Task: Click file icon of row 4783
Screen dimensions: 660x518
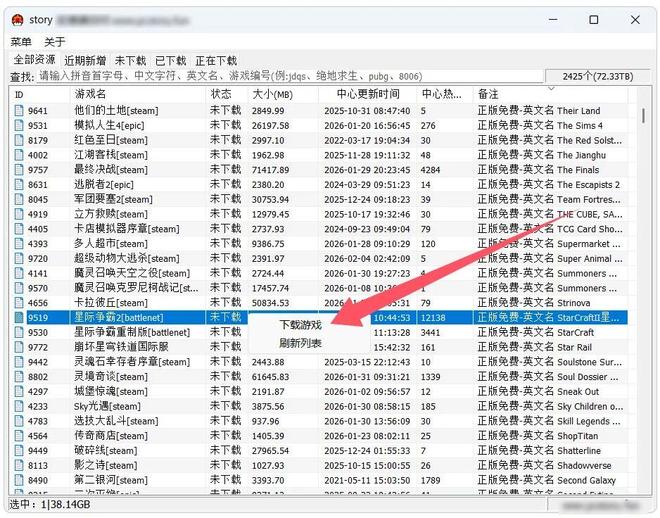Action: coord(19,421)
